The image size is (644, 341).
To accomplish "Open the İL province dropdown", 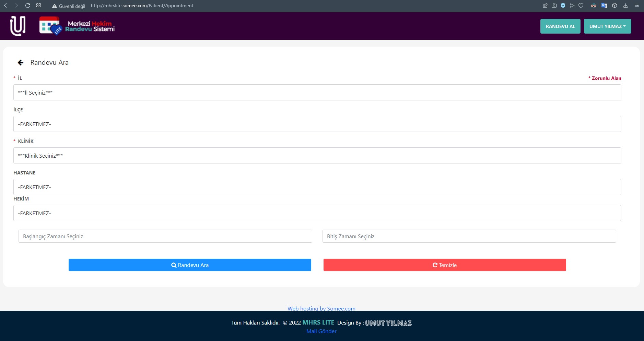I will click(317, 93).
